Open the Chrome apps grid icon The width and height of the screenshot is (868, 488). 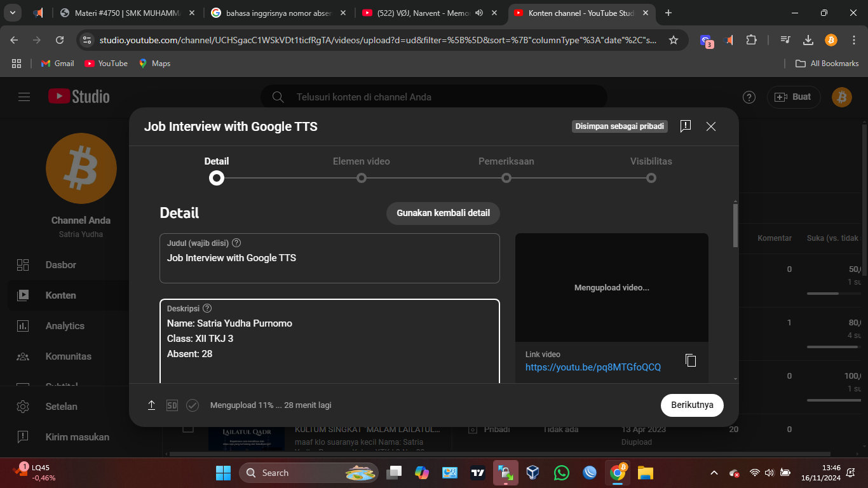coord(17,64)
